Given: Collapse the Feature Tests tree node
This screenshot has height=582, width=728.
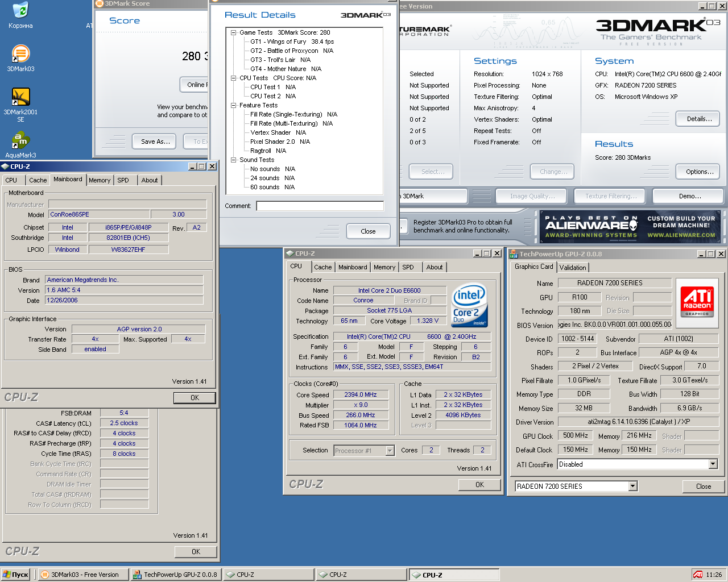Looking at the screenshot, I should click(x=233, y=105).
